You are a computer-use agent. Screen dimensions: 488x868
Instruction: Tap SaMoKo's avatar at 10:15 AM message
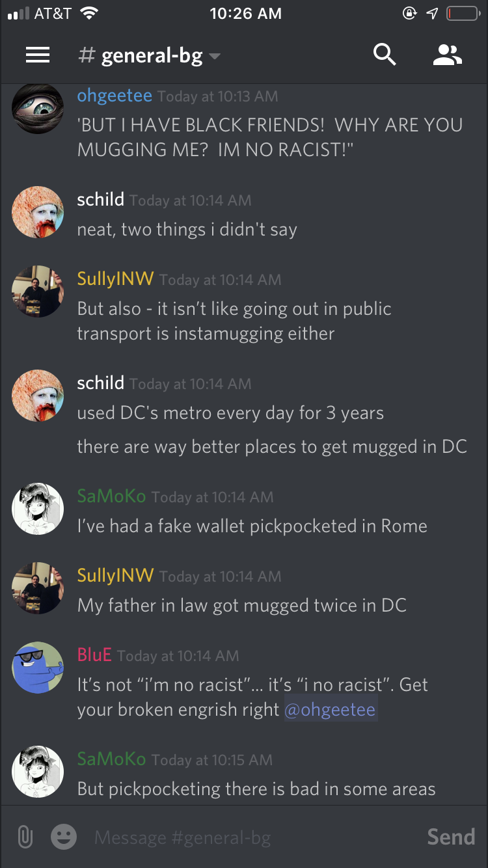click(38, 772)
